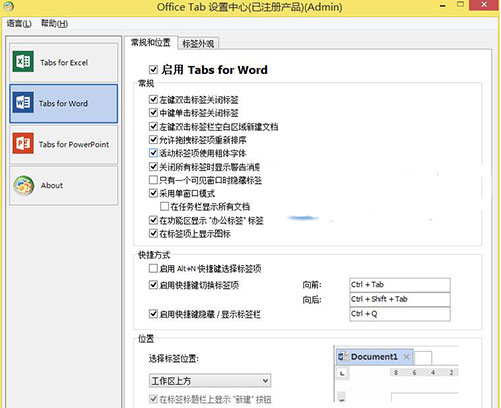Image resolution: width=501 pixels, height=408 pixels.
Task: Click the Ctrl + Q shortcut field
Action: click(400, 314)
